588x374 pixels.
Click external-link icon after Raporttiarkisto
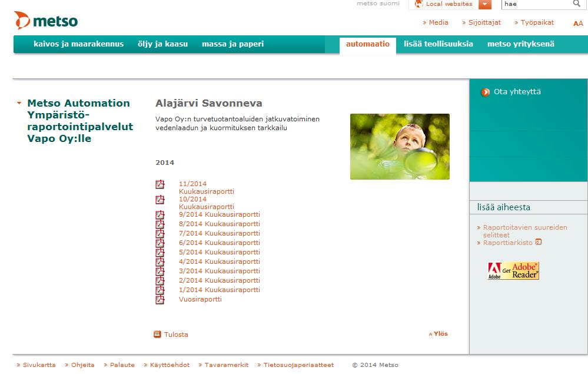(538, 242)
